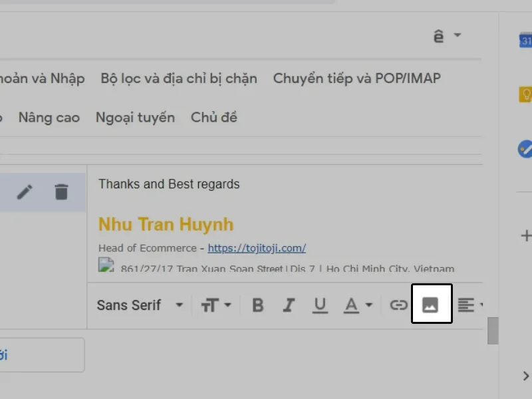Edit the signature using the pencil icon

[25, 192]
